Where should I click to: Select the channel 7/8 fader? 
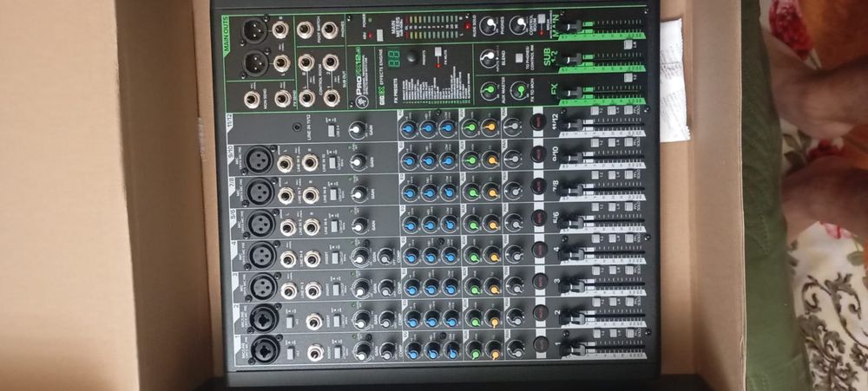tap(569, 190)
